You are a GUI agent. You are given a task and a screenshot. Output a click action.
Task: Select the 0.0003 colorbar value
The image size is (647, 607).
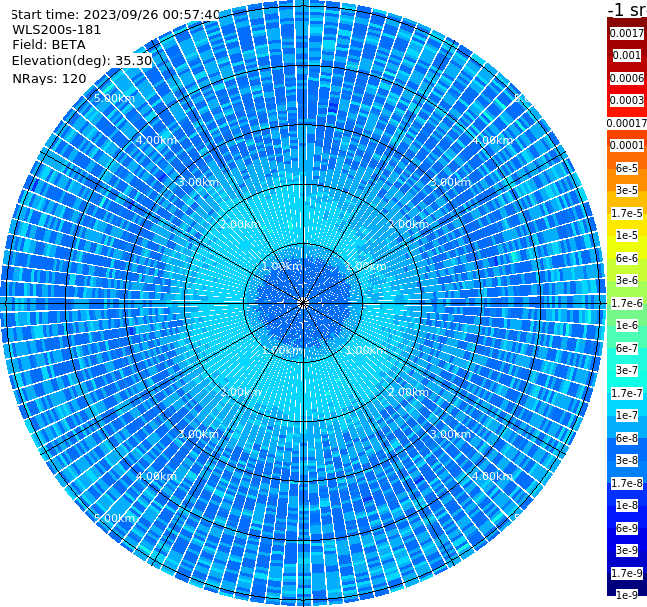pos(627,101)
